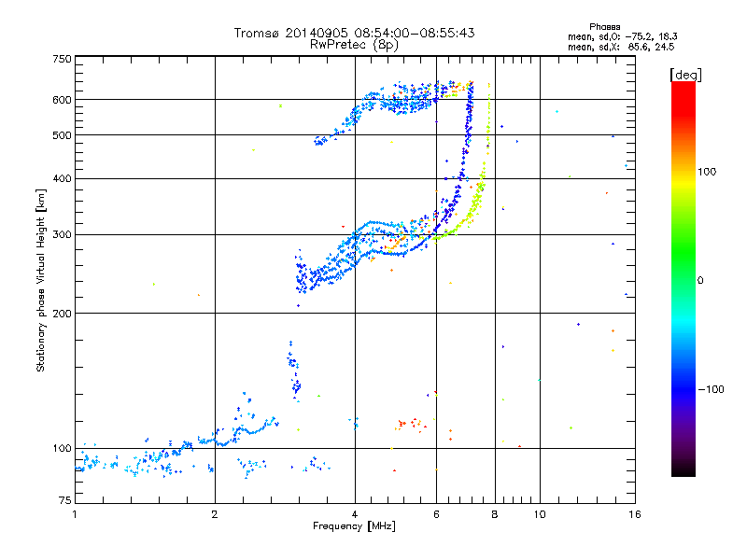Image resolution: width=747 pixels, height=560 pixels.
Task: Click the plot title 'Tromsø 20140905 08:54:00-08:55:43'
Action: 354,33
